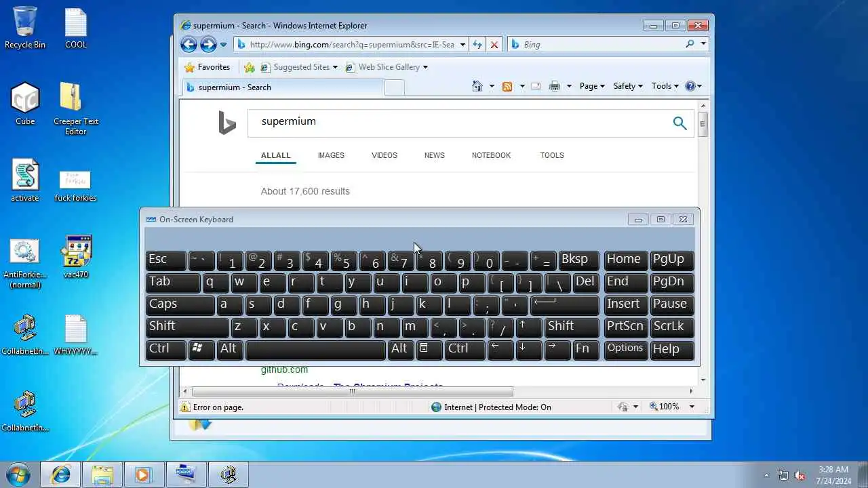Click the IE Forward arrow button

(208, 45)
